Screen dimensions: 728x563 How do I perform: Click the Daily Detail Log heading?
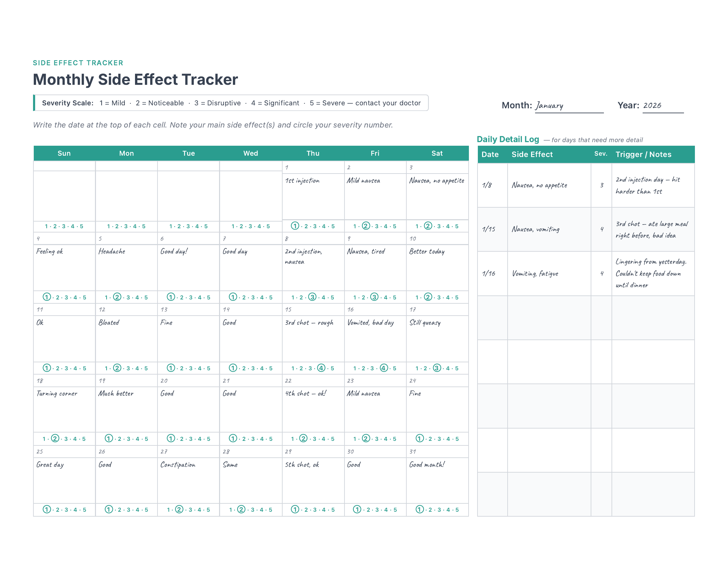coord(508,139)
